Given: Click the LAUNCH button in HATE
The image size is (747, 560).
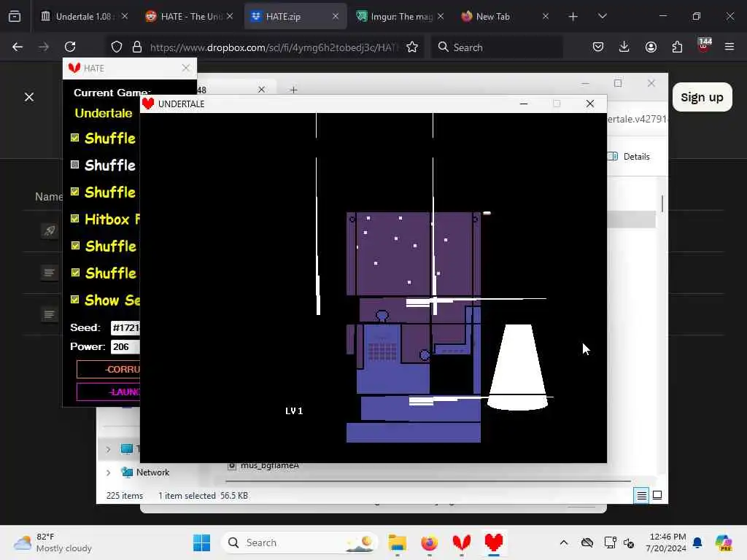Looking at the screenshot, I should click(x=109, y=392).
